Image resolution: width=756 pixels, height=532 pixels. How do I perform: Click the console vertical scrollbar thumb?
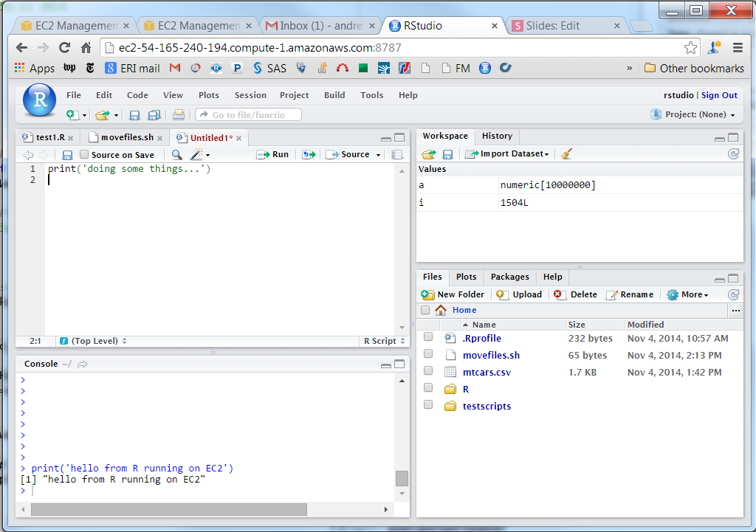pyautogui.click(x=402, y=479)
